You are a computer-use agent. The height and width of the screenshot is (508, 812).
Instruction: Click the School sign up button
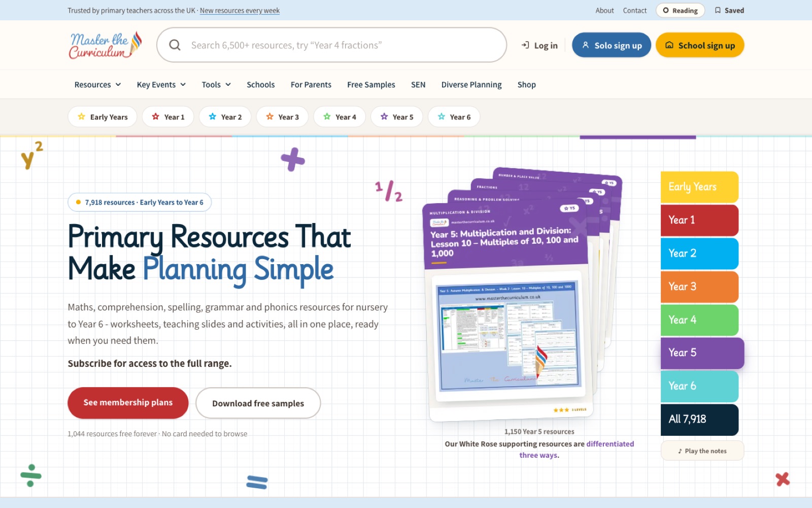point(700,45)
